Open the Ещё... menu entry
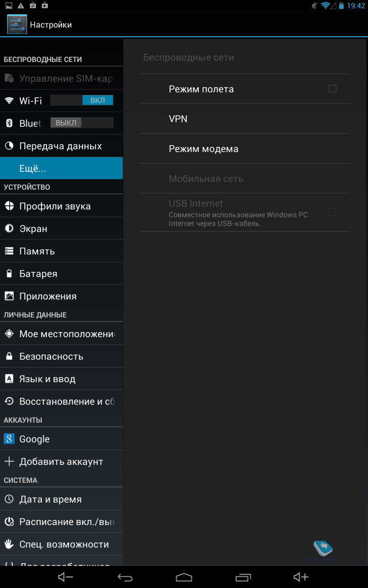368x588 pixels. [61, 168]
